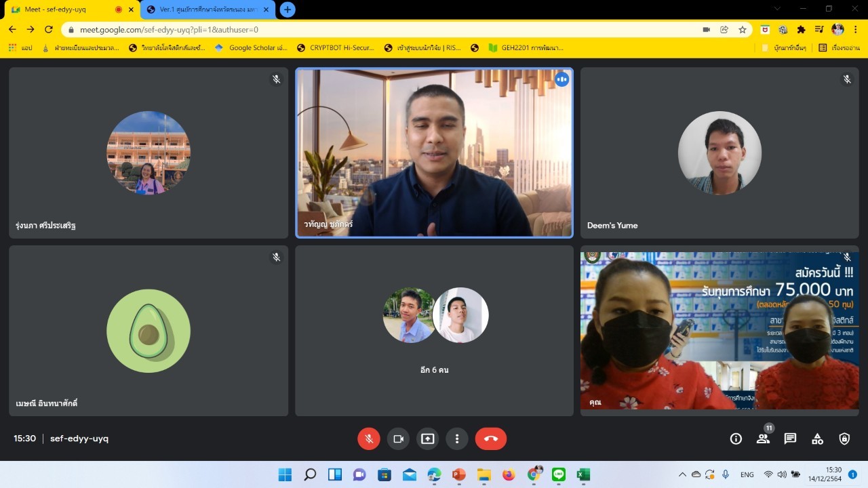Show the participants list
The image size is (868, 488).
coord(763,439)
